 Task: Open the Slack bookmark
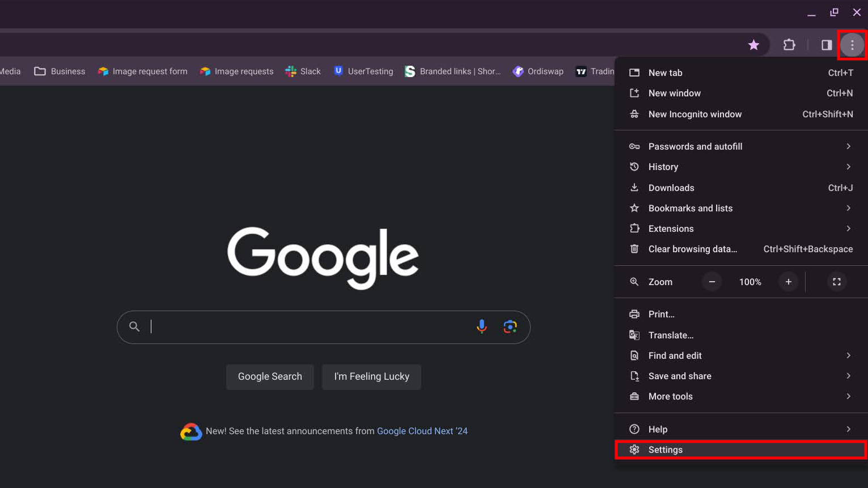click(303, 71)
